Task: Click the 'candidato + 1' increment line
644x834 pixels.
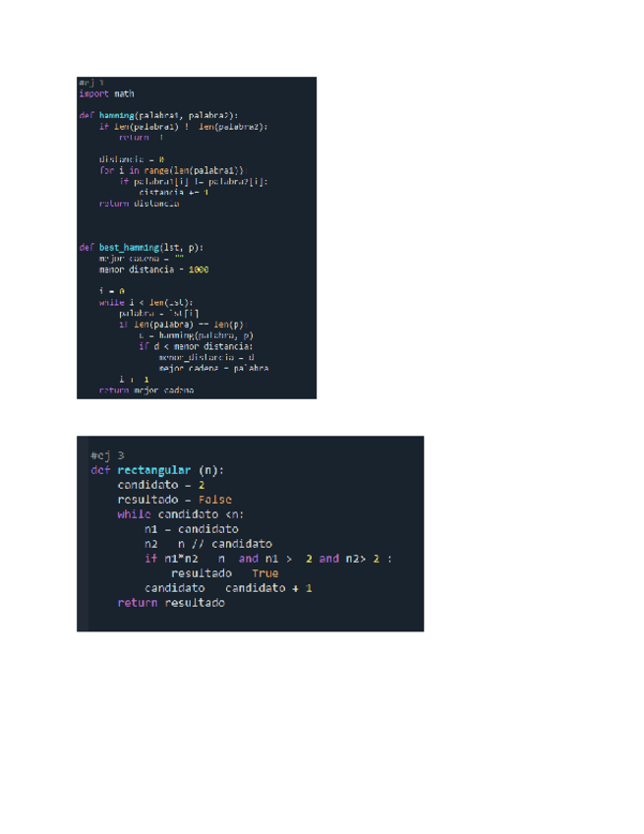Action: click(228, 588)
